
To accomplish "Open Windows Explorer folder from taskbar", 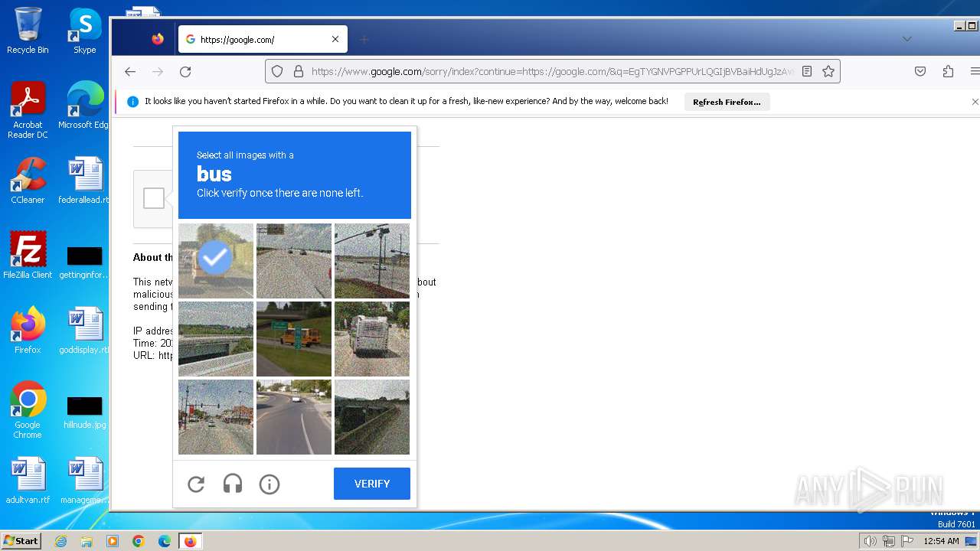I will [87, 541].
